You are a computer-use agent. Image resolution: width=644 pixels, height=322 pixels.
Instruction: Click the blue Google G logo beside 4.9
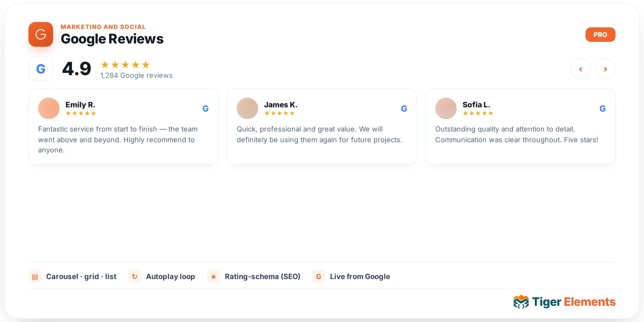point(41,69)
